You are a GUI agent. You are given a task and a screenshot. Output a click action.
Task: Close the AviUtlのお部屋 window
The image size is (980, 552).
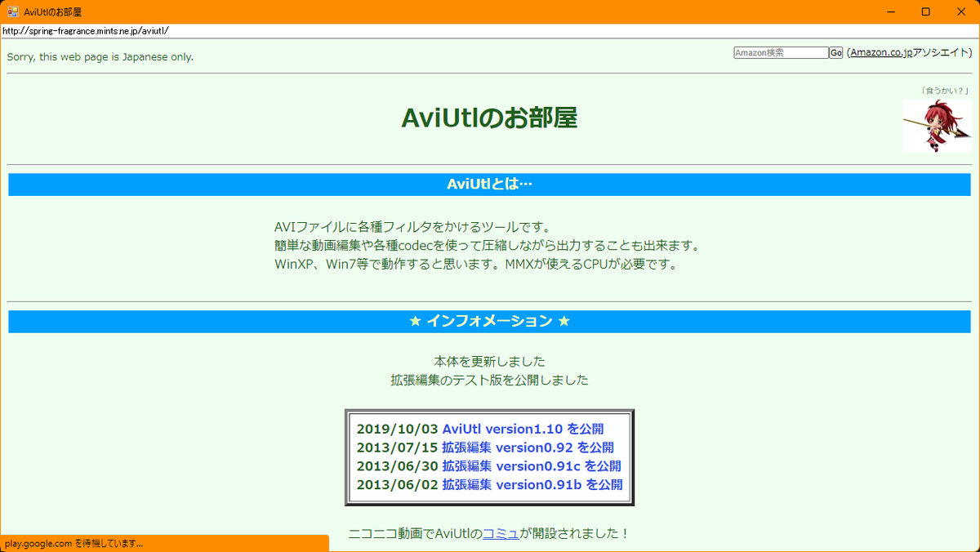pos(962,11)
